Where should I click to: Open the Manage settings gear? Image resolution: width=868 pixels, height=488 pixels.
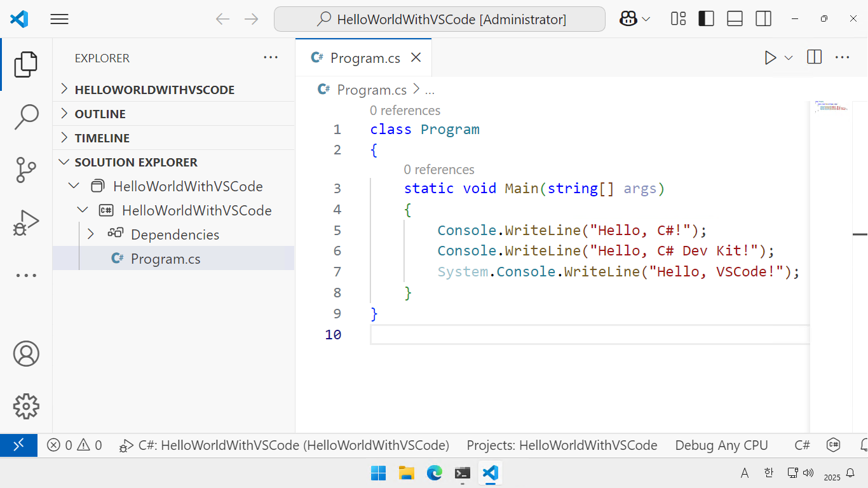click(25, 407)
